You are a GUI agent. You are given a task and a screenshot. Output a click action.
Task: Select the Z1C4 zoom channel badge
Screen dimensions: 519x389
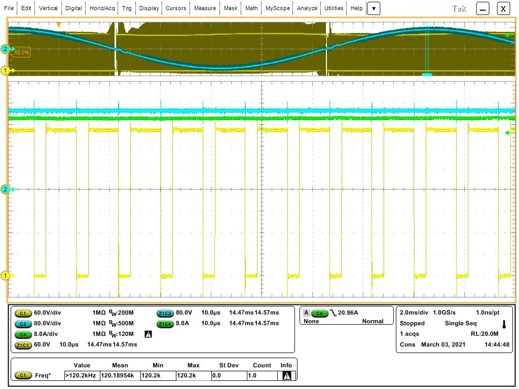(165, 324)
